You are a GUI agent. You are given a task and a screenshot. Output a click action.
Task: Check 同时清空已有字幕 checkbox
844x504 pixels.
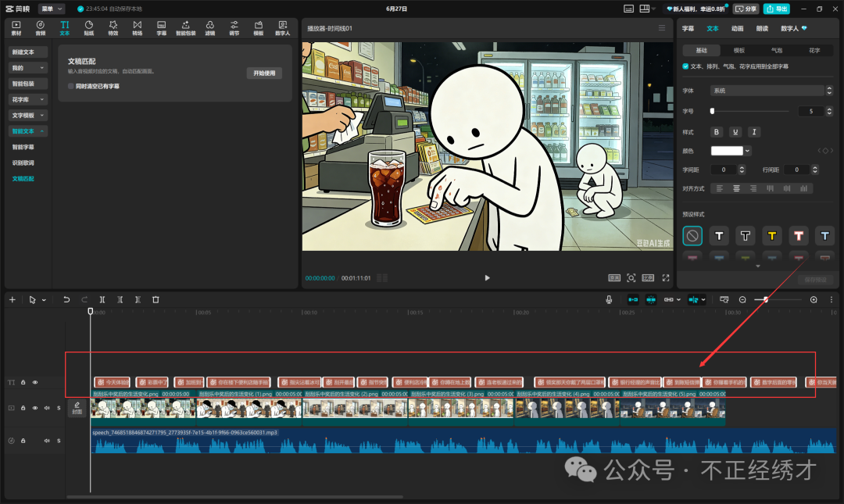pyautogui.click(x=71, y=86)
